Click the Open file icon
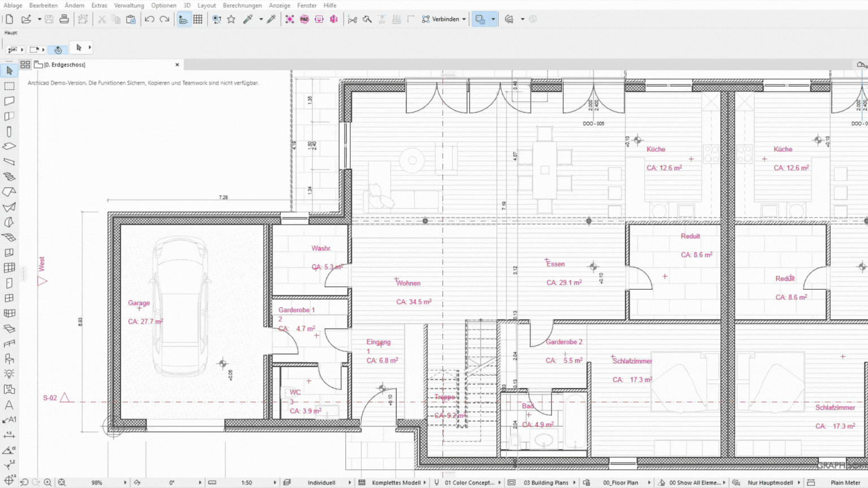The width and height of the screenshot is (868, 488). (26, 19)
